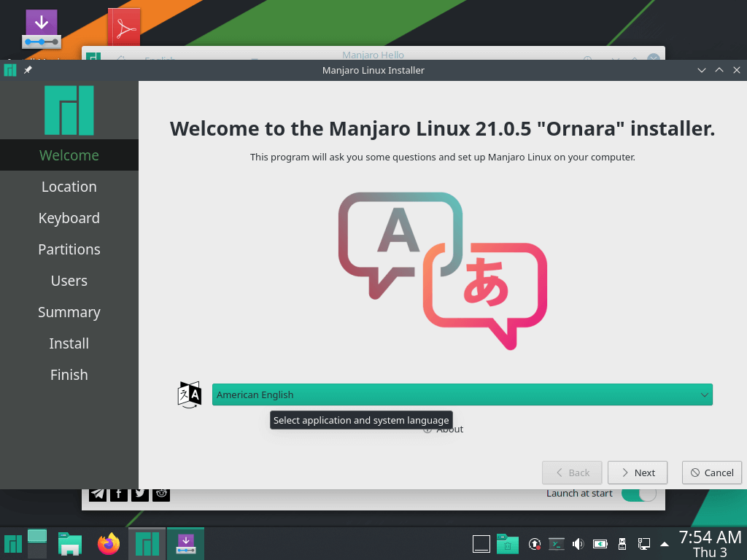Viewport: 747px width, 560px height.
Task: Open the American English language dropdown
Action: [462, 394]
